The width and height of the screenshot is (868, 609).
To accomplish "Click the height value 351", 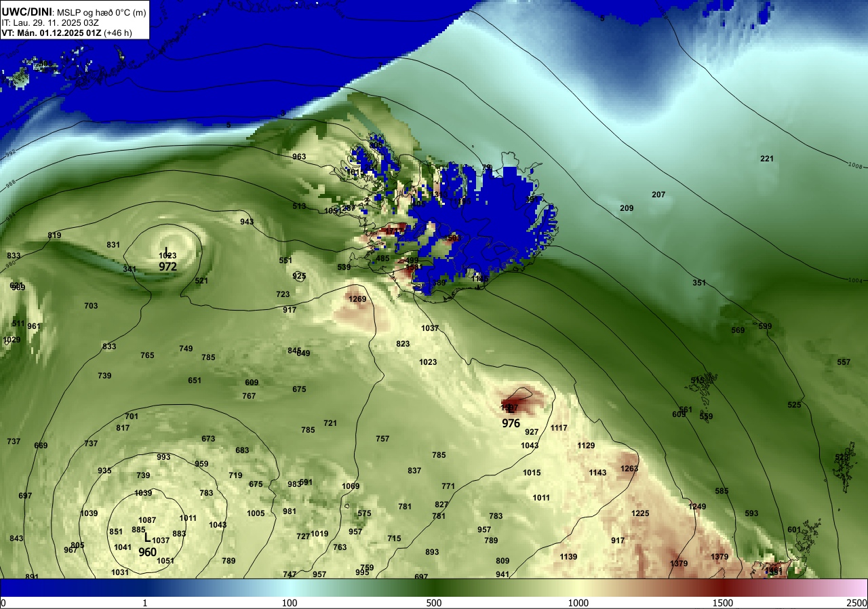I will [699, 283].
